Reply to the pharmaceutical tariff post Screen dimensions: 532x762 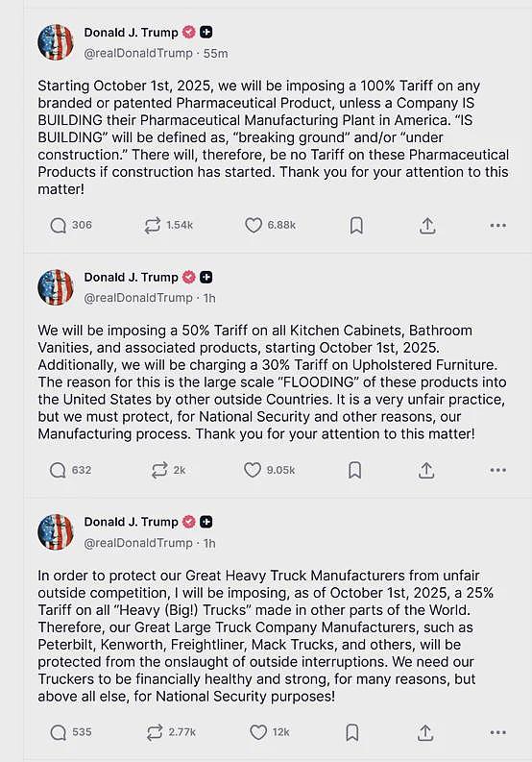tap(58, 226)
